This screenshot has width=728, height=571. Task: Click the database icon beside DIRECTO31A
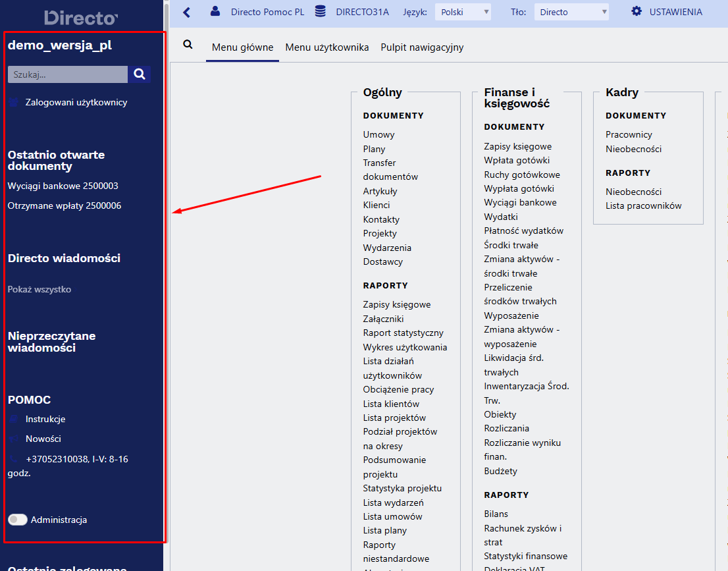321,11
